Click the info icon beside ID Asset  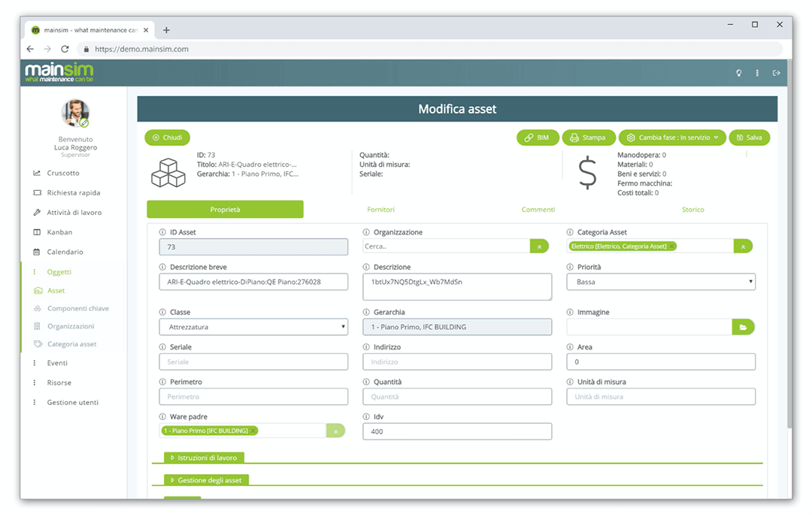point(162,232)
